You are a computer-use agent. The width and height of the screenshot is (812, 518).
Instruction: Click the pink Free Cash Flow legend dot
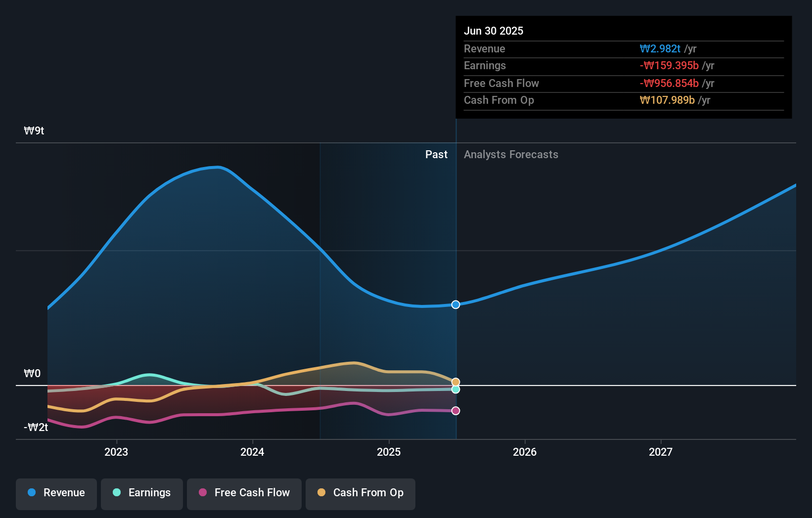(x=203, y=492)
